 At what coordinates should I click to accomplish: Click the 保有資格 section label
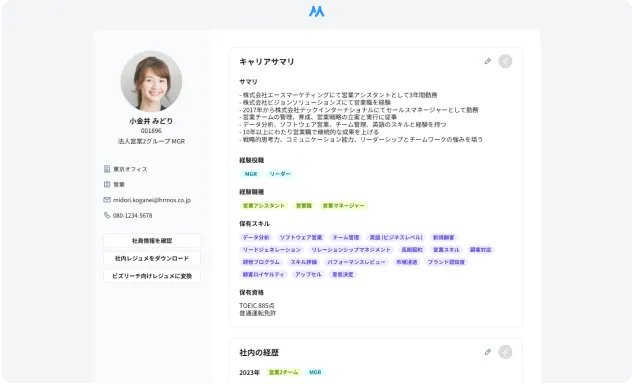pos(252,293)
